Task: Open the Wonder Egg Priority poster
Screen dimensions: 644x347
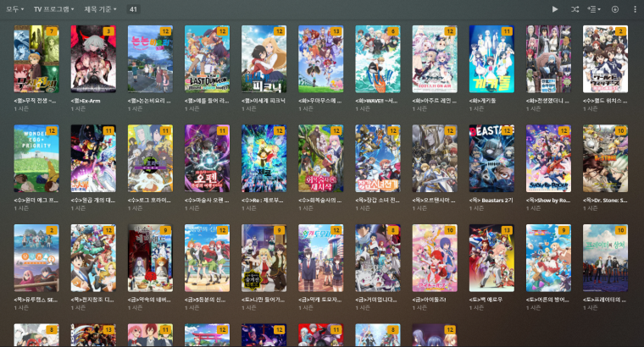Action: tap(36, 158)
